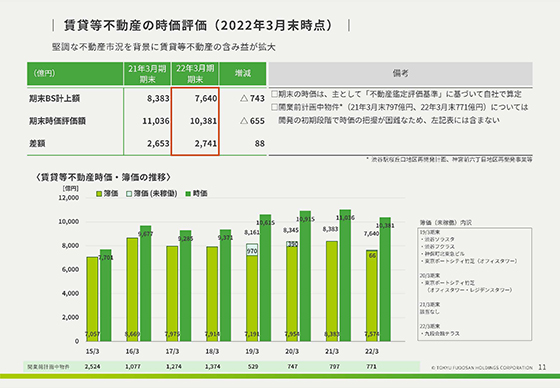The width and height of the screenshot is (560, 388).
Task: Click x-axis label 21/3
Action: (332, 352)
